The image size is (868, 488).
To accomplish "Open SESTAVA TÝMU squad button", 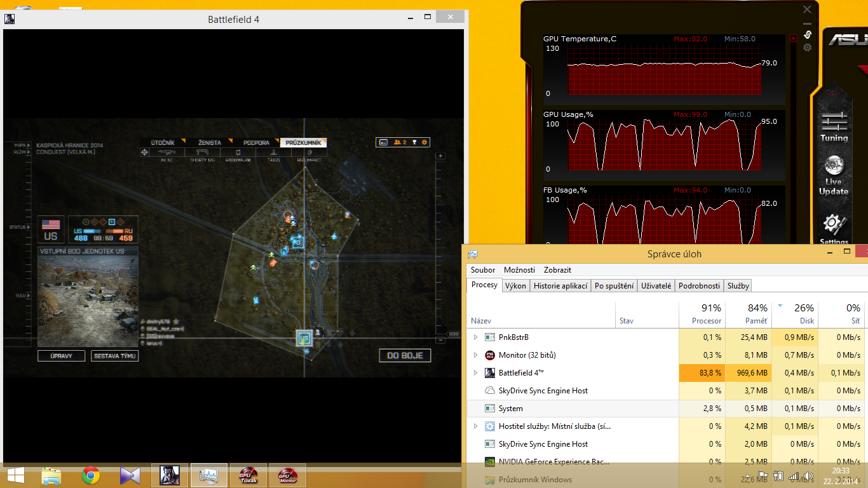I will click(x=114, y=356).
